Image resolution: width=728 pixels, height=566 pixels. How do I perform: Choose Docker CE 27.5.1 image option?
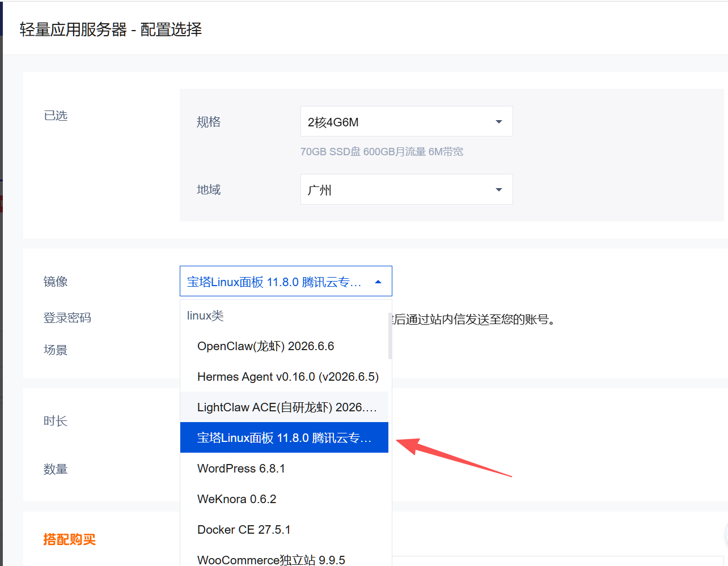284,530
